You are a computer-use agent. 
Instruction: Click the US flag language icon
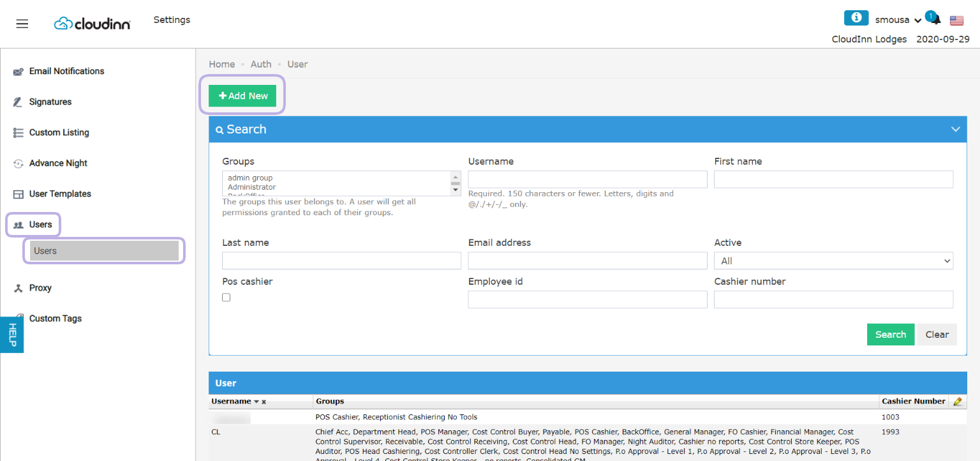(x=956, y=20)
